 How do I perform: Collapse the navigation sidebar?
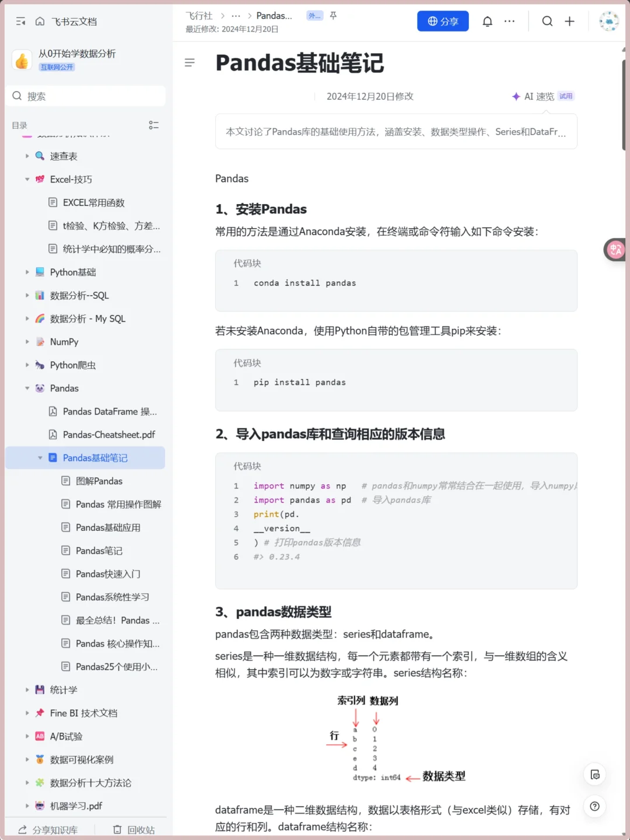(20, 21)
